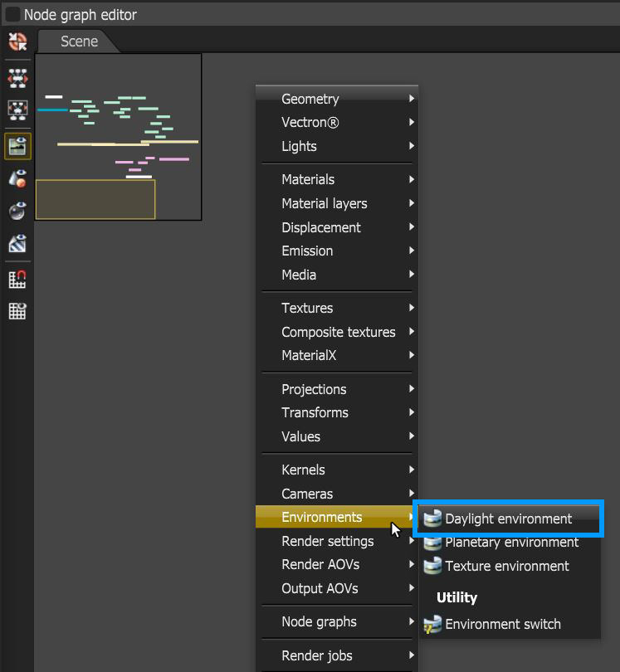Click the unfold node graph icon
Screen dimensions: 620x672
point(17,79)
